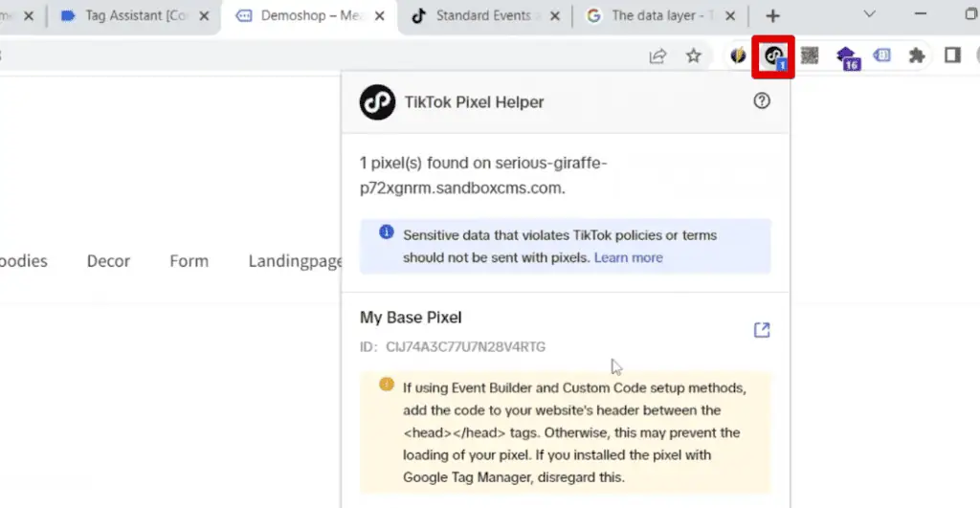The height and width of the screenshot is (508, 980).
Task: Click My Base Pixel title
Action: click(411, 318)
